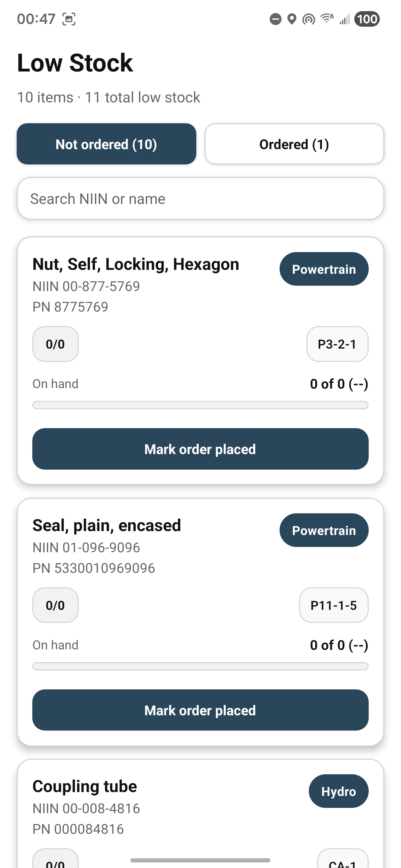Select the P3-2-1 location chip

(337, 344)
